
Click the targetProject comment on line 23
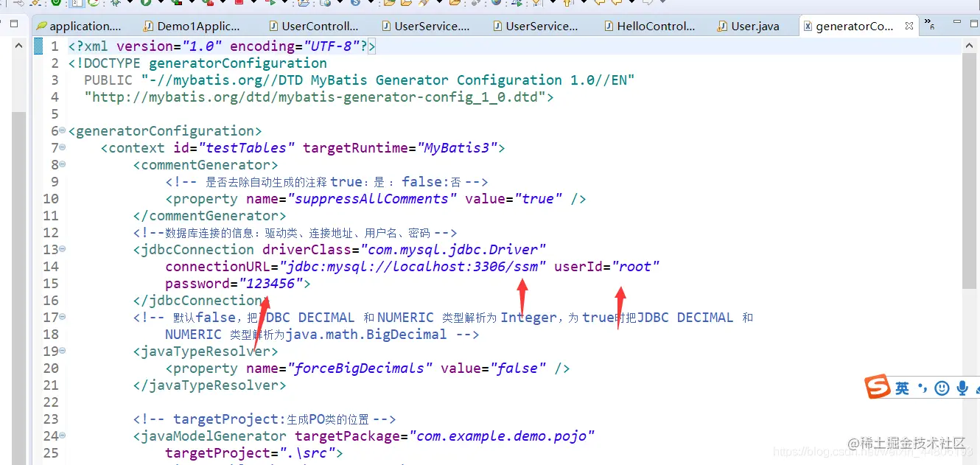(265, 419)
